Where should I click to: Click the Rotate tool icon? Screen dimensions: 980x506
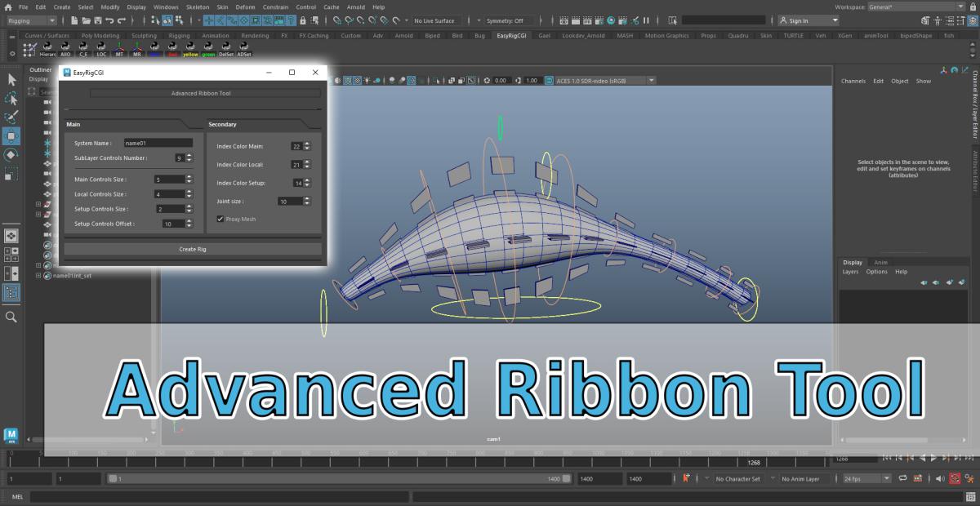(11, 155)
